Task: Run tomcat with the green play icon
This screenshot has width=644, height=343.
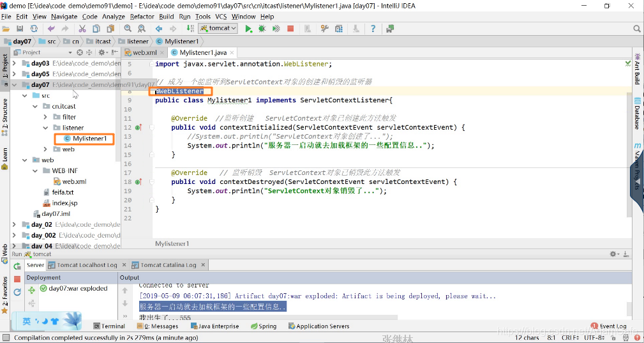Action: coord(248,29)
